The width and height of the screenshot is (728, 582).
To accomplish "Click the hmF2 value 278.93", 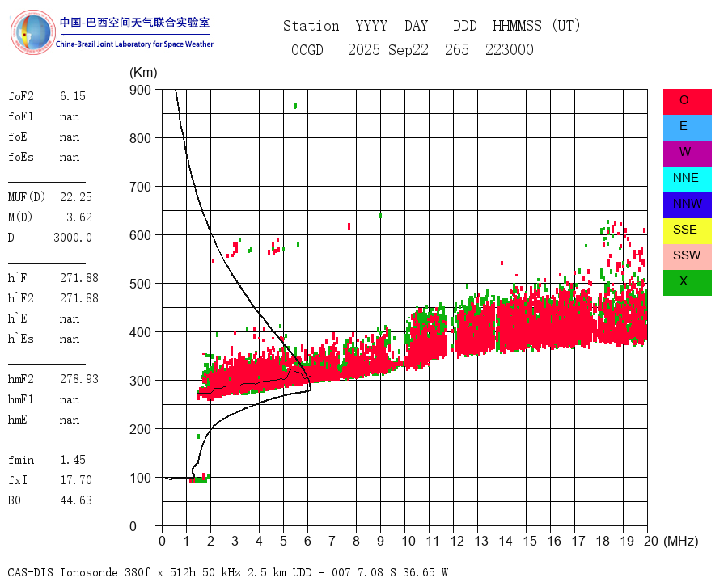I will (79, 379).
